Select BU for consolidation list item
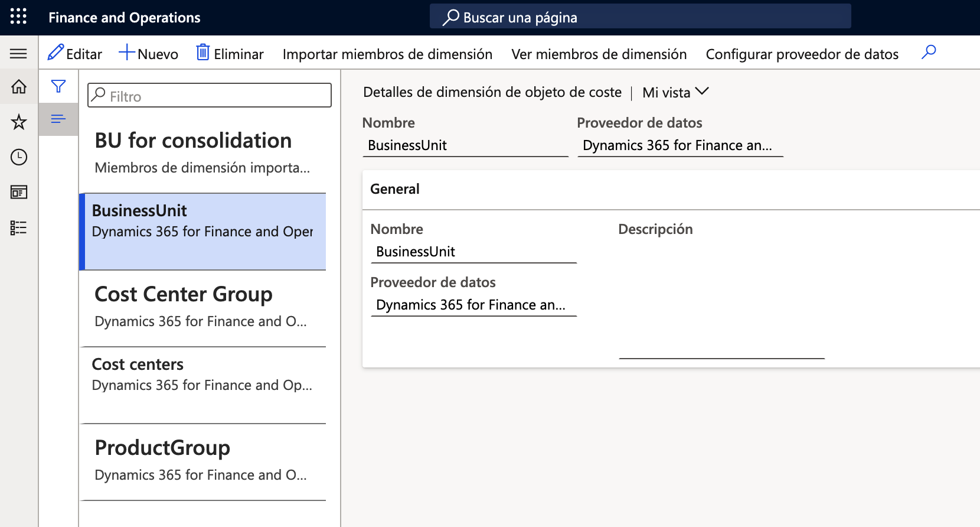This screenshot has height=527, width=980. 203,154
